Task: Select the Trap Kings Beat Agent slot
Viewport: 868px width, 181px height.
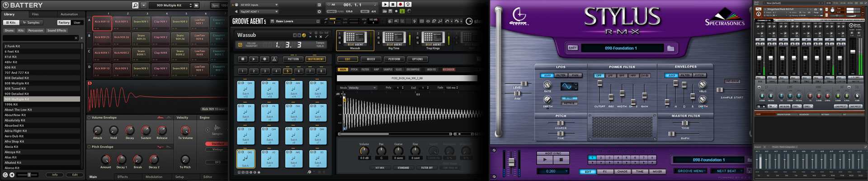Action: click(x=433, y=40)
